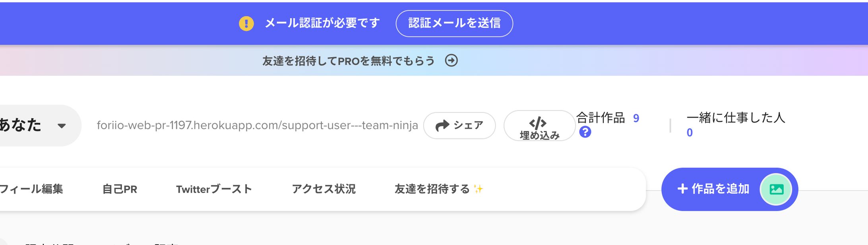Open the 友達を招待する tab
The height and width of the screenshot is (245, 868).
pyautogui.click(x=432, y=189)
